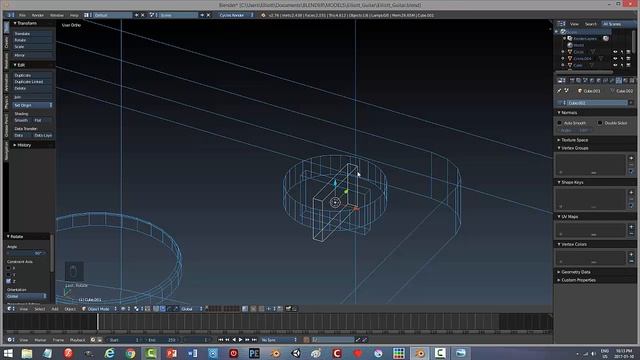Image resolution: width=640 pixels, height=360 pixels.
Task: Open the Object Mode selector
Action: coord(99,309)
